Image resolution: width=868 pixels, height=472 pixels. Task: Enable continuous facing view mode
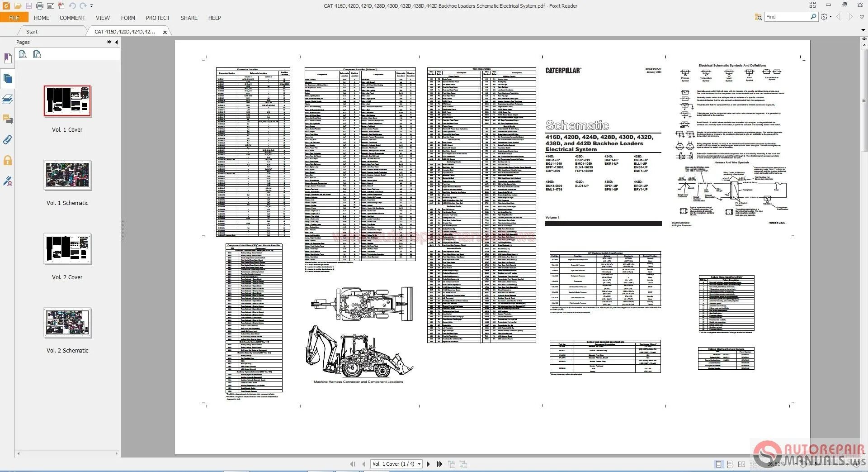pyautogui.click(x=753, y=464)
